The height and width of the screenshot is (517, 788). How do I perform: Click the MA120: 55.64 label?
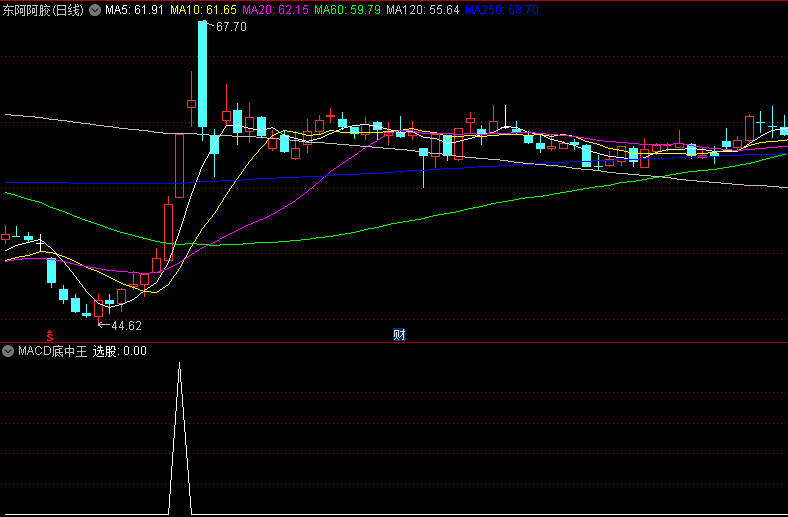pos(423,10)
